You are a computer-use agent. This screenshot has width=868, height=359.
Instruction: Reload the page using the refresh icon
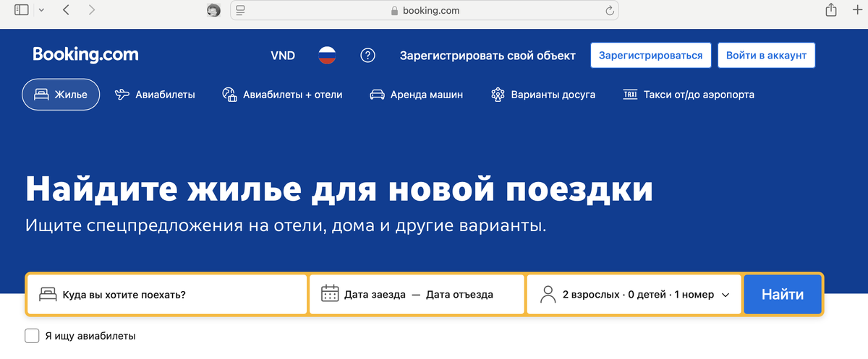click(x=610, y=10)
